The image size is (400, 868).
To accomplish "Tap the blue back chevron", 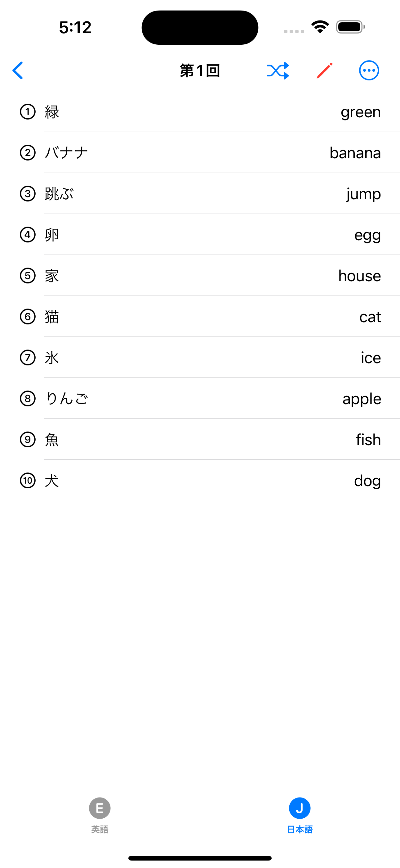I will click(x=17, y=70).
